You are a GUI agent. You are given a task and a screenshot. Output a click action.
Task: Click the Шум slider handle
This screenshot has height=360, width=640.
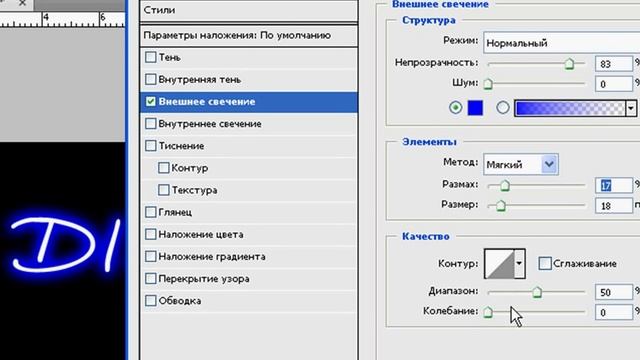pos(488,84)
